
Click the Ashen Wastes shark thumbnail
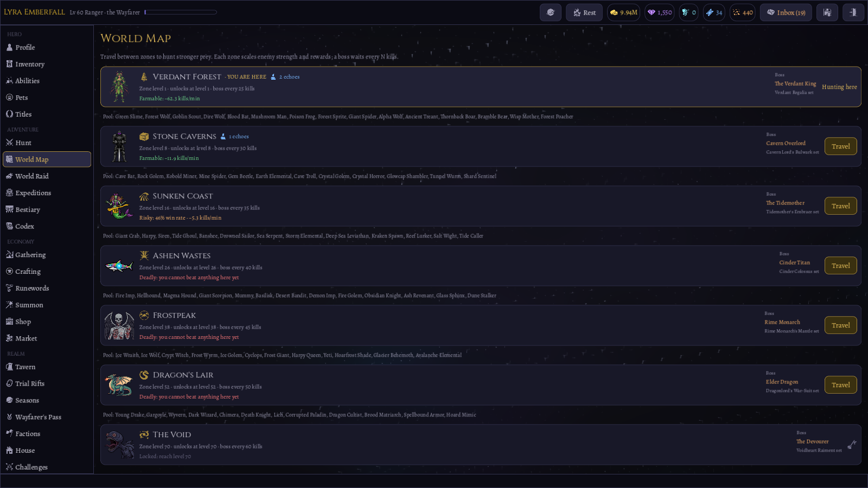point(119,266)
